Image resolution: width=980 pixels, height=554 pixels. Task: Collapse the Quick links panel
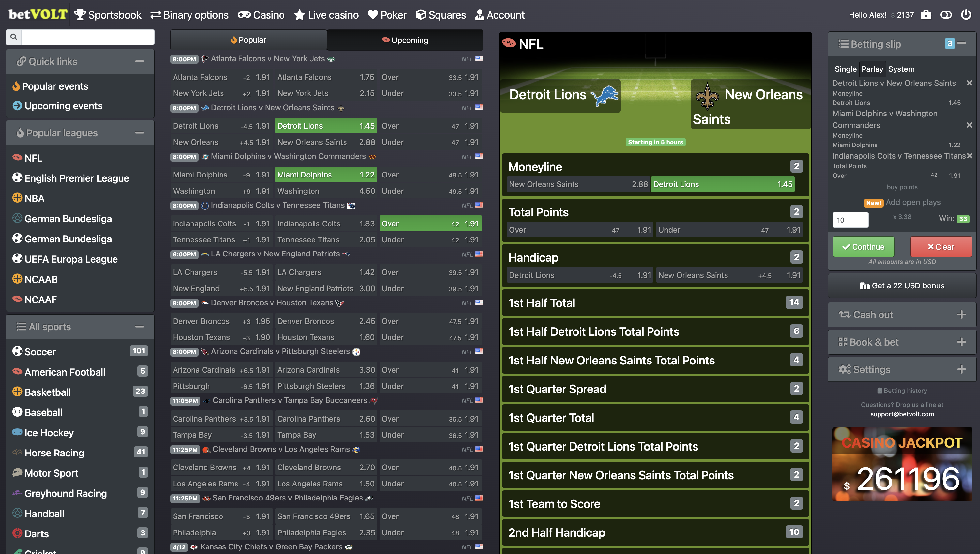click(140, 61)
